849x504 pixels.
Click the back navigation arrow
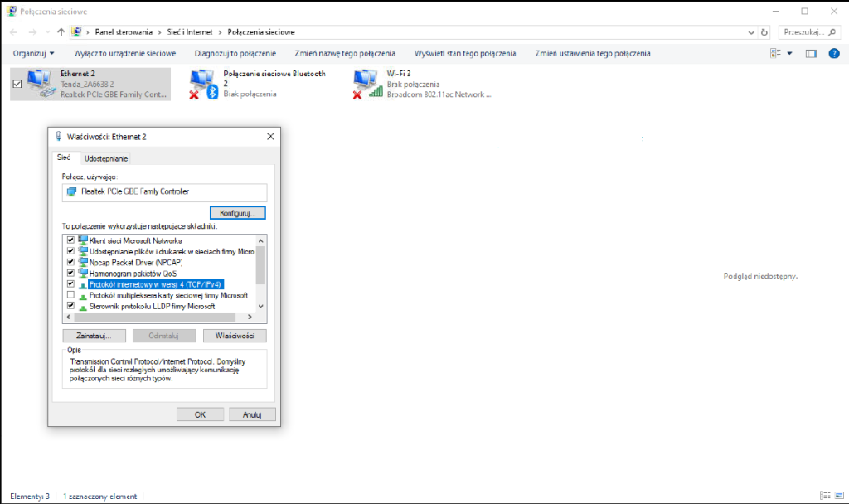[13, 32]
